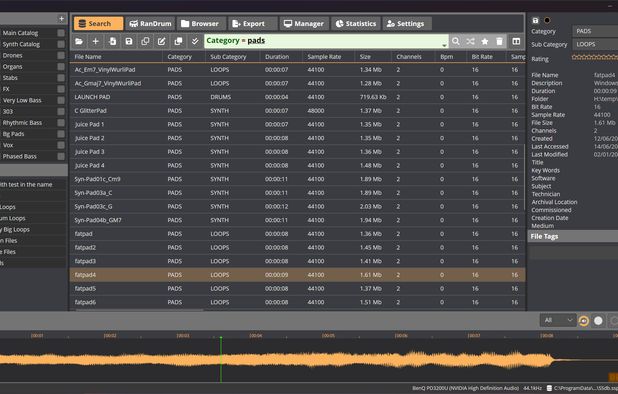Open the Sub Category LOOPS dropdown
The width and height of the screenshot is (618, 394).
pos(595,45)
